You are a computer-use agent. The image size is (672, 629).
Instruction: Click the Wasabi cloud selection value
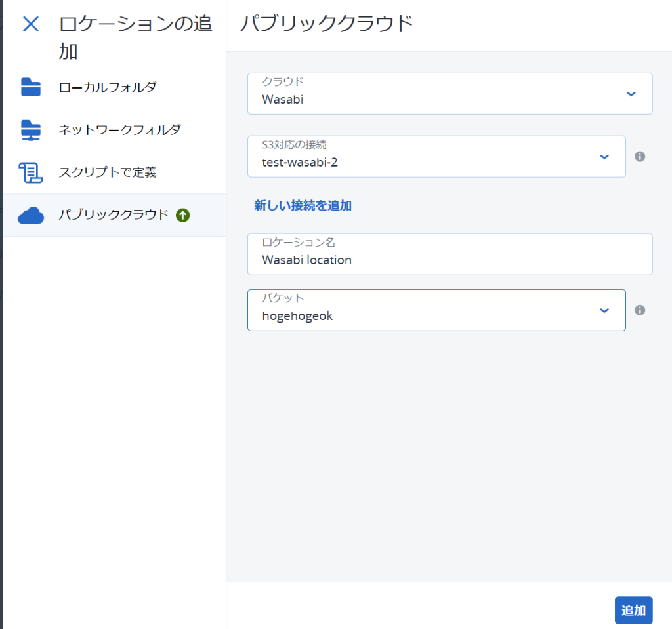pos(283,100)
